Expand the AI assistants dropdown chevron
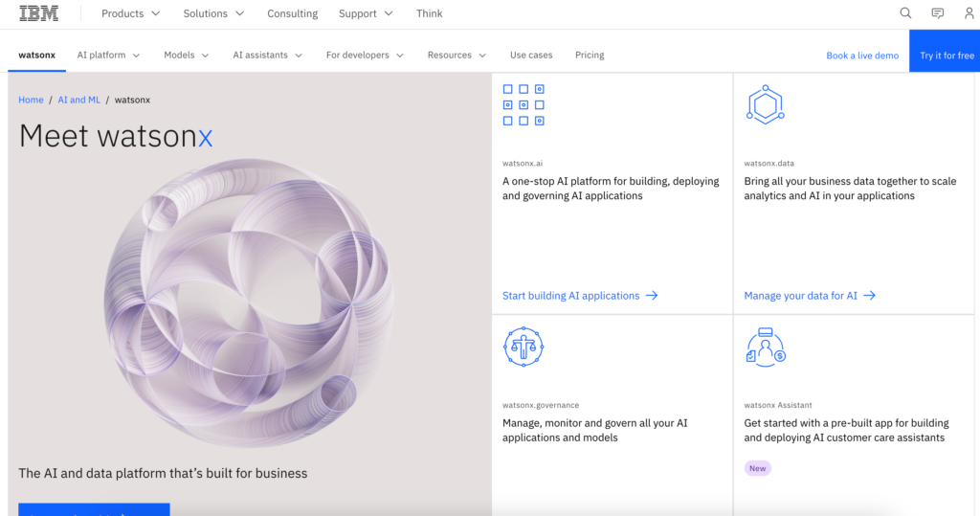 click(x=299, y=55)
